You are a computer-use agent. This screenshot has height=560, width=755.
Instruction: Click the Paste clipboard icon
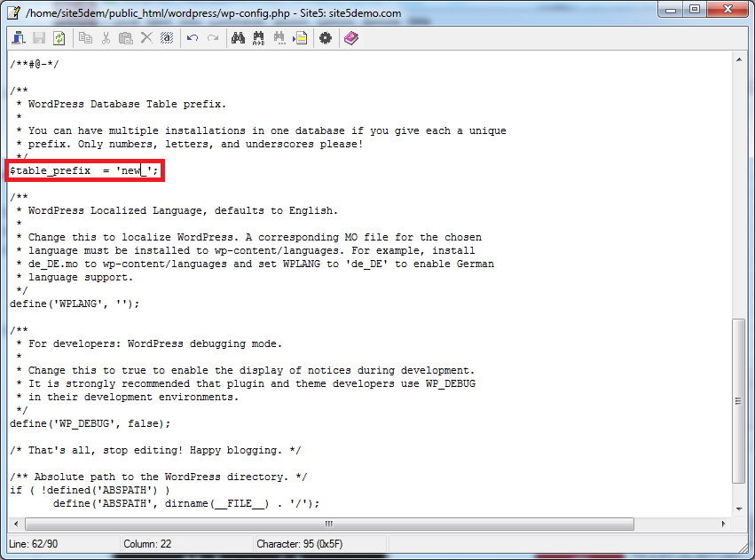coord(126,38)
